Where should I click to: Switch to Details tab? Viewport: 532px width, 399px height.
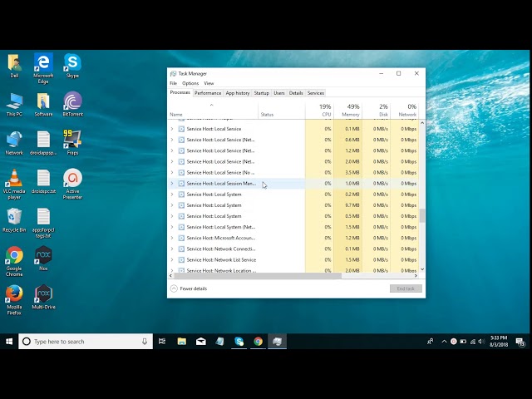click(x=296, y=93)
